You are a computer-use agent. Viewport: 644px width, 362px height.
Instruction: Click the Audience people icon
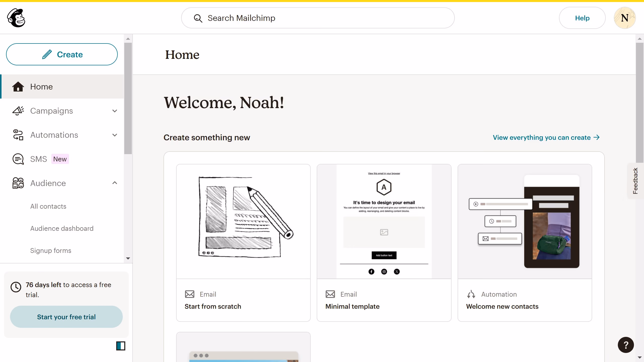click(x=18, y=183)
